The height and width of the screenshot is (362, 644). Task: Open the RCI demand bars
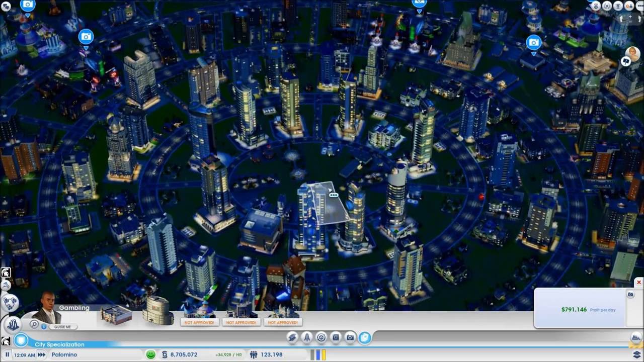[318, 354]
